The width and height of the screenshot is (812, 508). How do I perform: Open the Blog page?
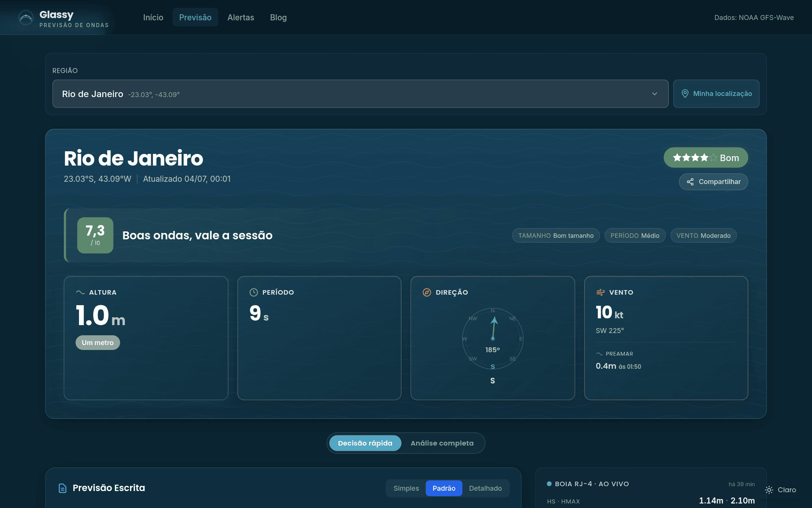pos(278,17)
